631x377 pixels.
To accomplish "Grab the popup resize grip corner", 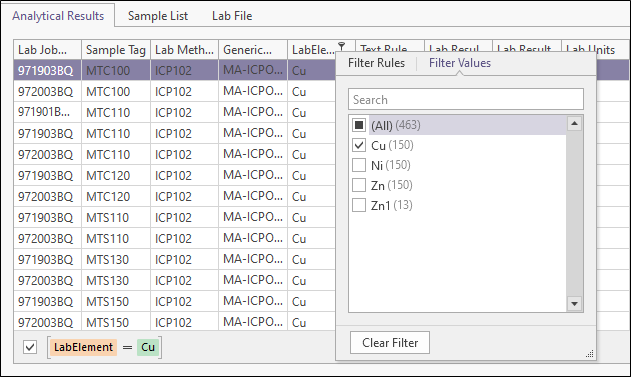I will pyautogui.click(x=590, y=354).
